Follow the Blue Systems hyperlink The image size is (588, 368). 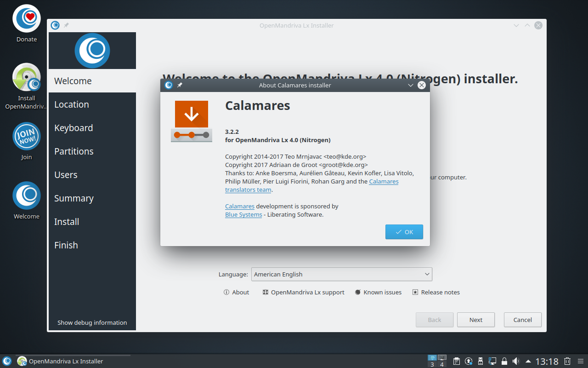click(243, 215)
